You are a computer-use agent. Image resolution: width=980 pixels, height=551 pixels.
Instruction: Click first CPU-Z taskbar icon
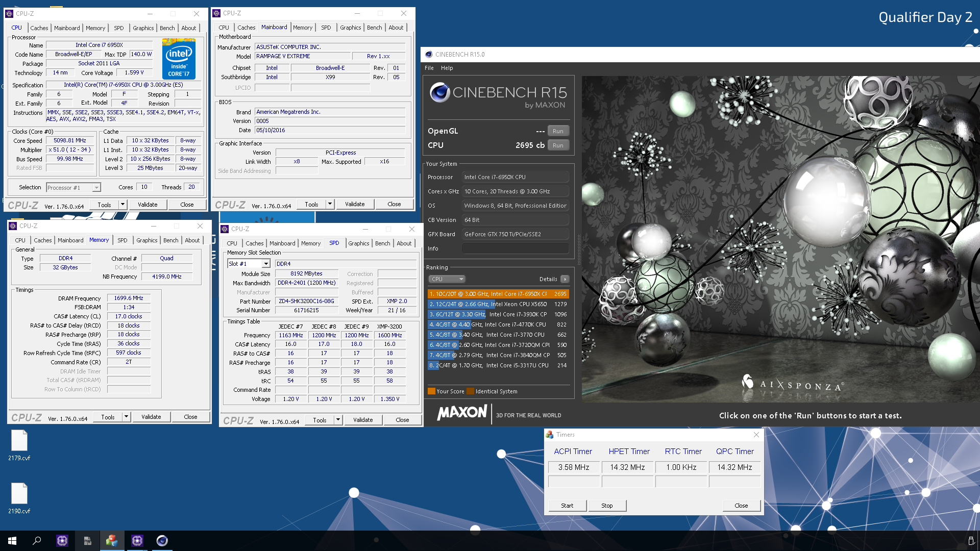coord(62,541)
